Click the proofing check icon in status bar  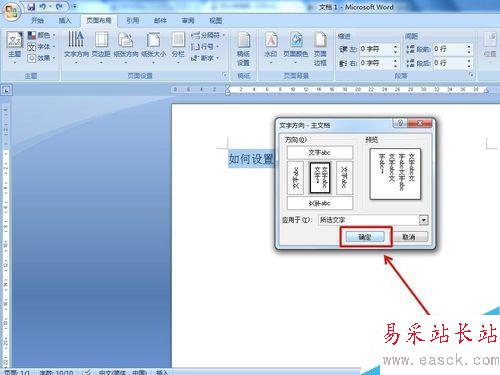(x=87, y=372)
